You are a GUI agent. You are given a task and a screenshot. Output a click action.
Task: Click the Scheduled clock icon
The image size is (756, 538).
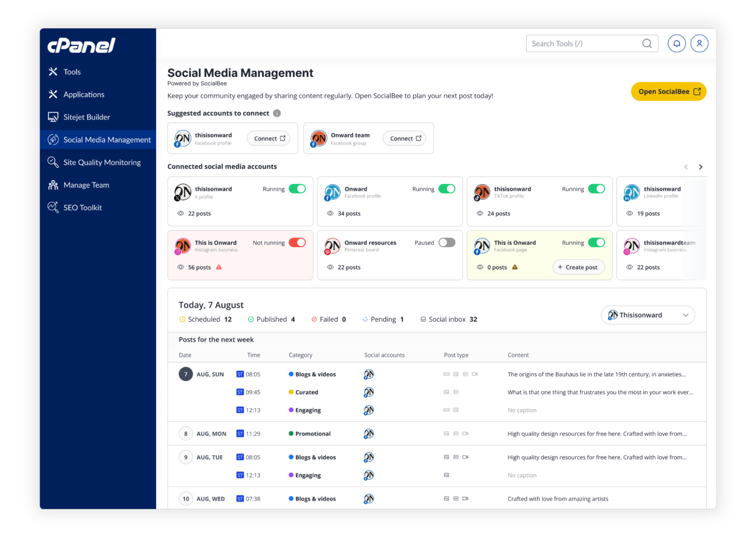pos(182,319)
